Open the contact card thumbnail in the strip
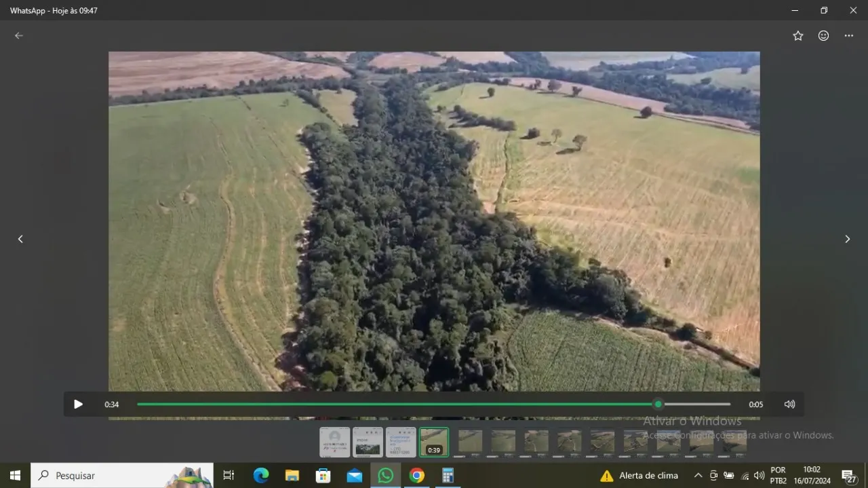This screenshot has height=488, width=868. point(335,442)
